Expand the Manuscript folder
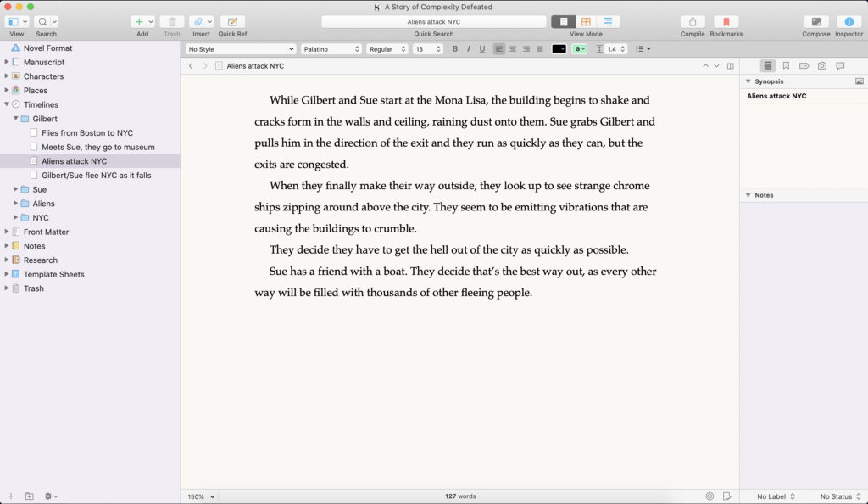 [7, 62]
